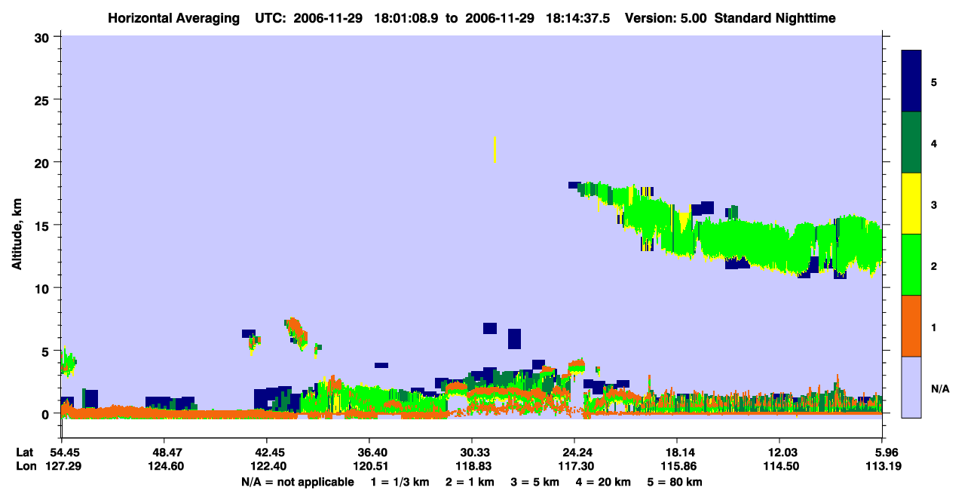The width and height of the screenshot is (980, 503).
Task: Click the legend text '2 = 1 km'
Action: click(x=470, y=482)
